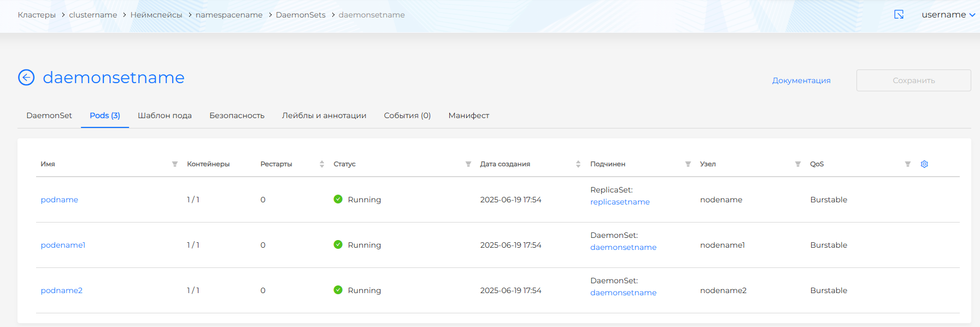Open the table column settings gear
This screenshot has width=980, height=327.
tap(924, 164)
